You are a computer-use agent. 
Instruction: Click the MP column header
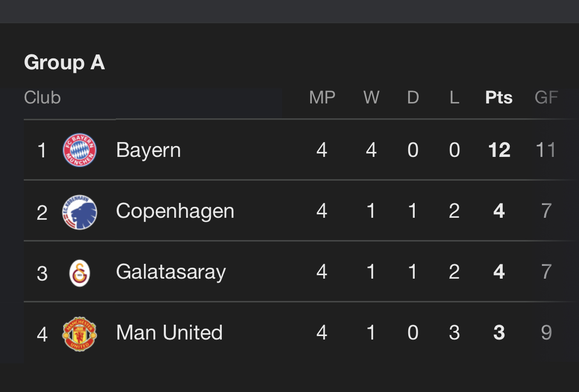pos(322,98)
